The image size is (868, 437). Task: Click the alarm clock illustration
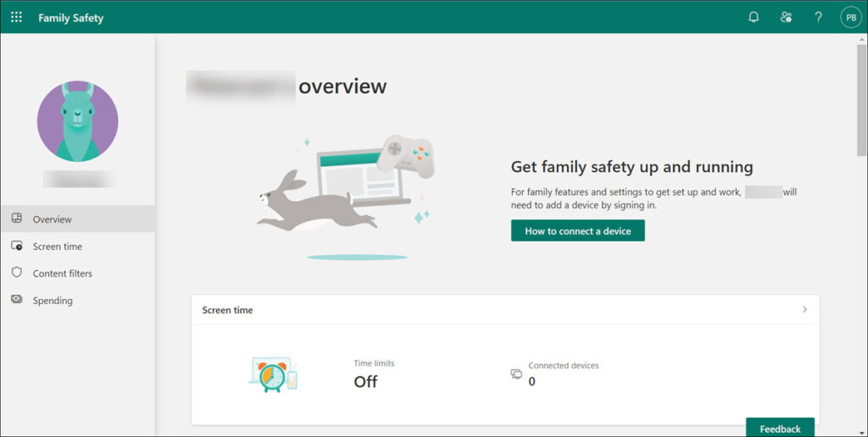tap(274, 374)
